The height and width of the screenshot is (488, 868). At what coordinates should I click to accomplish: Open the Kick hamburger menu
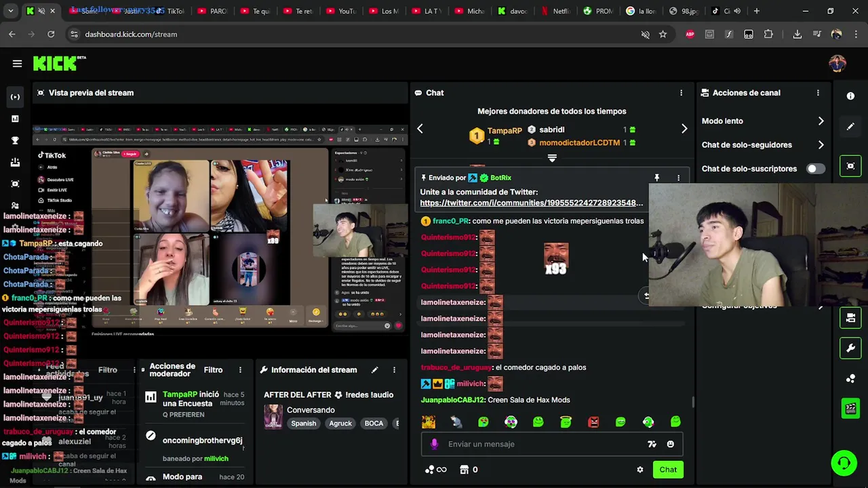coord(17,64)
